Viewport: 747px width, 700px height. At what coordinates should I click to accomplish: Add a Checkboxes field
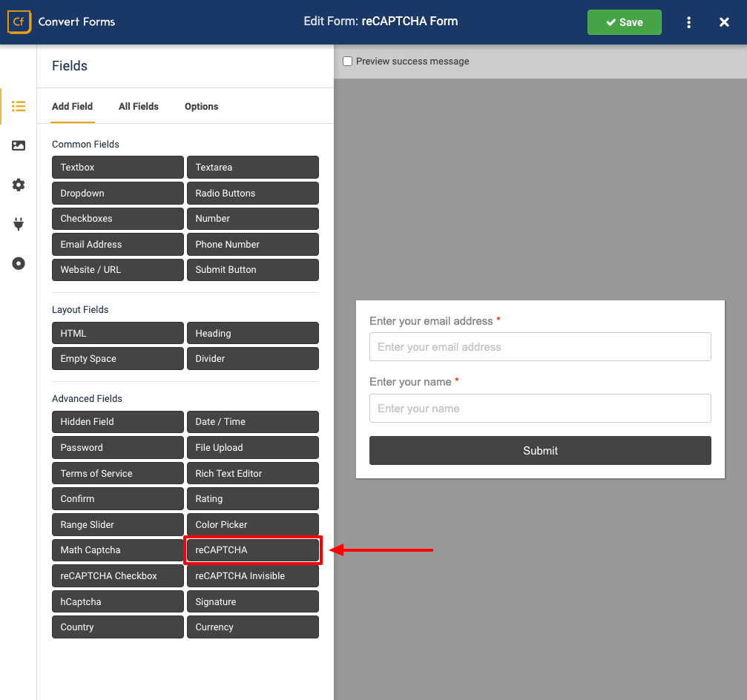coord(118,219)
